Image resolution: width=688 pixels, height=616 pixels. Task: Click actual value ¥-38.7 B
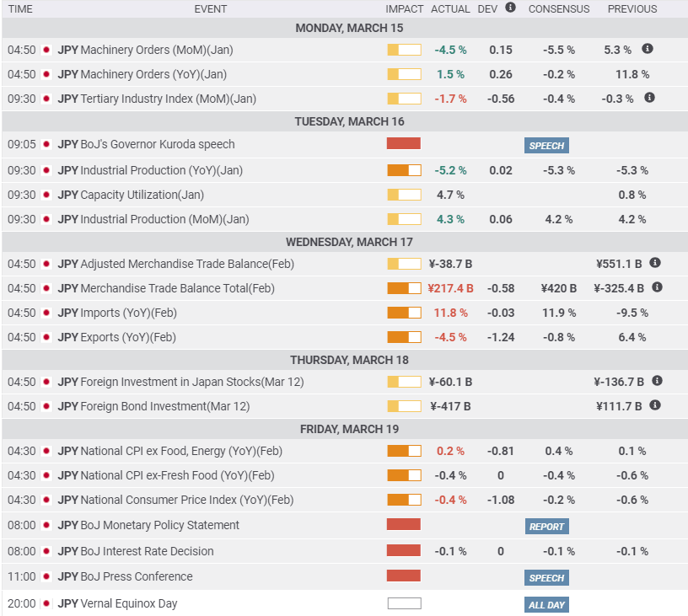[x=450, y=264]
